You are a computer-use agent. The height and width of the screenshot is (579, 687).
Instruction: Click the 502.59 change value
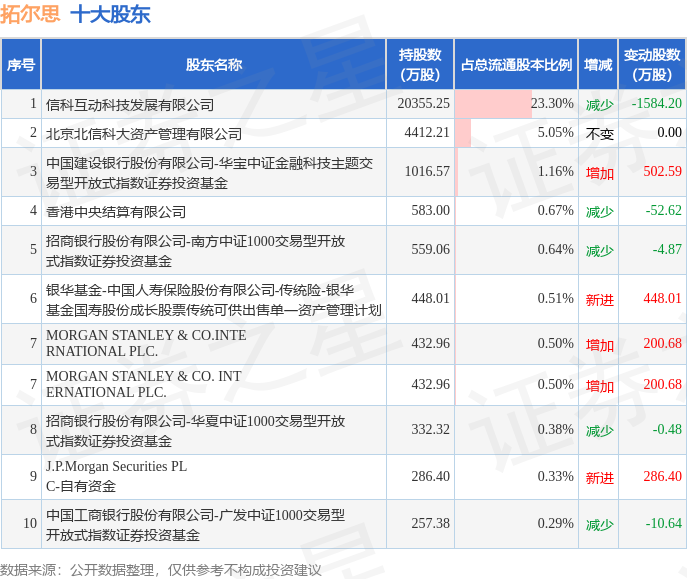pos(662,171)
